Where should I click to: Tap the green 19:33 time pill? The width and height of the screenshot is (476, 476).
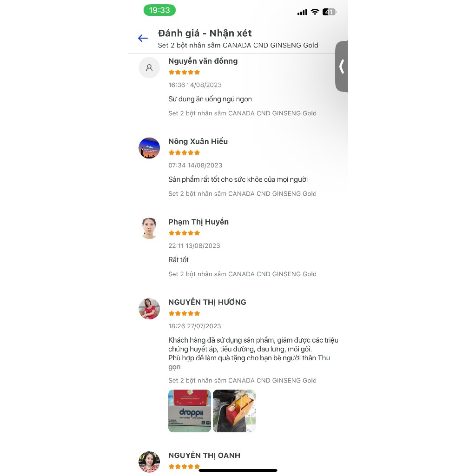(x=159, y=10)
